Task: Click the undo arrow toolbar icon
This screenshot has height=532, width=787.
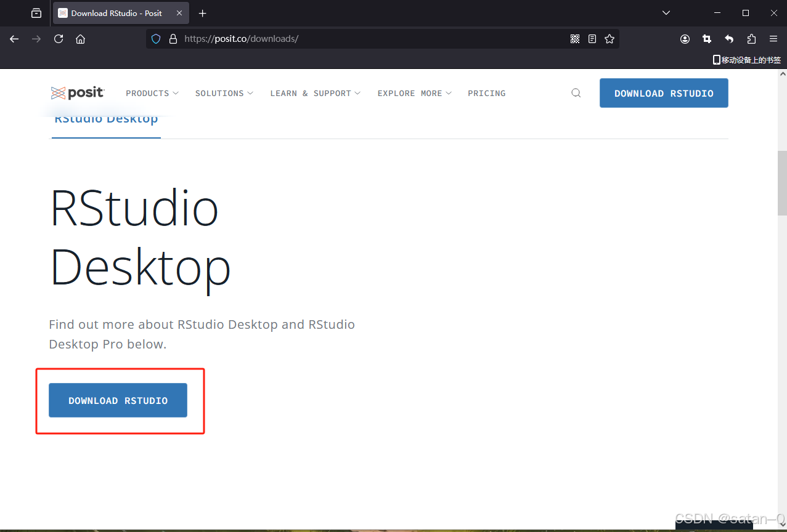Action: pyautogui.click(x=729, y=39)
